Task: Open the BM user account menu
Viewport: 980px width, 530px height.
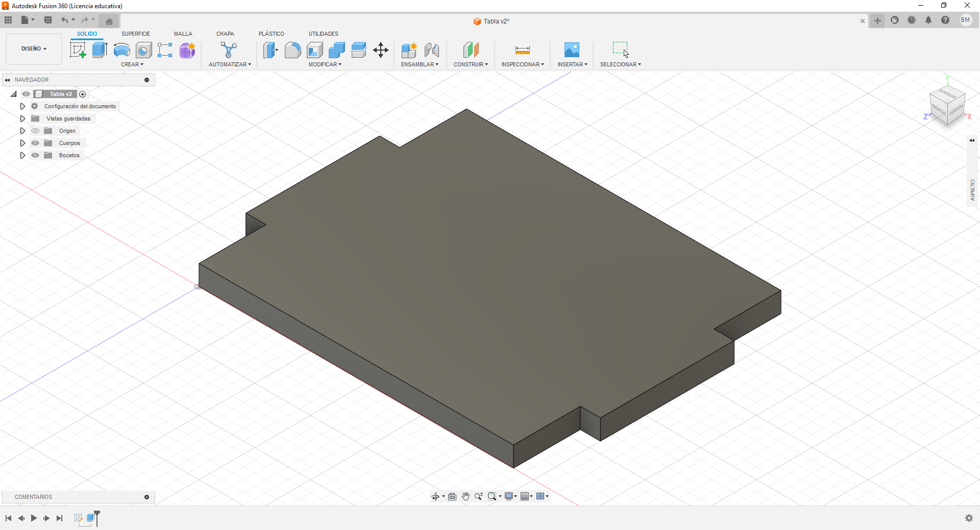Action: tap(965, 20)
